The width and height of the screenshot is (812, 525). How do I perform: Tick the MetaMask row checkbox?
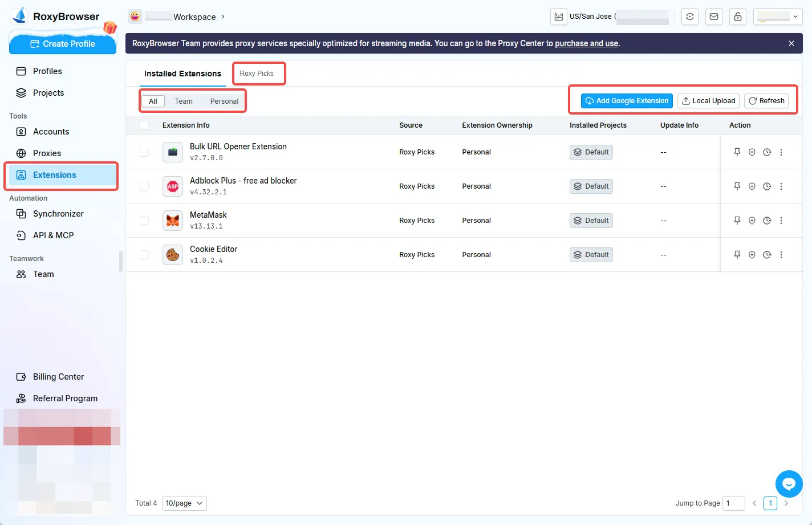click(144, 221)
